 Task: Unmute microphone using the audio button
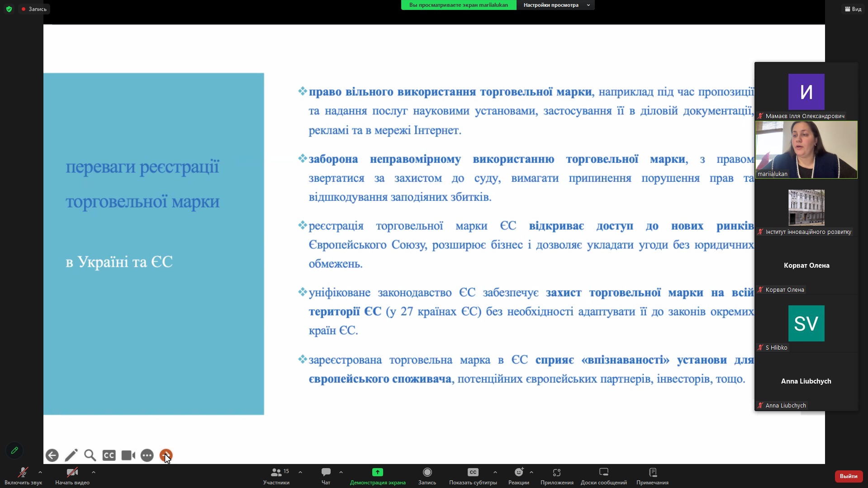tap(23, 472)
